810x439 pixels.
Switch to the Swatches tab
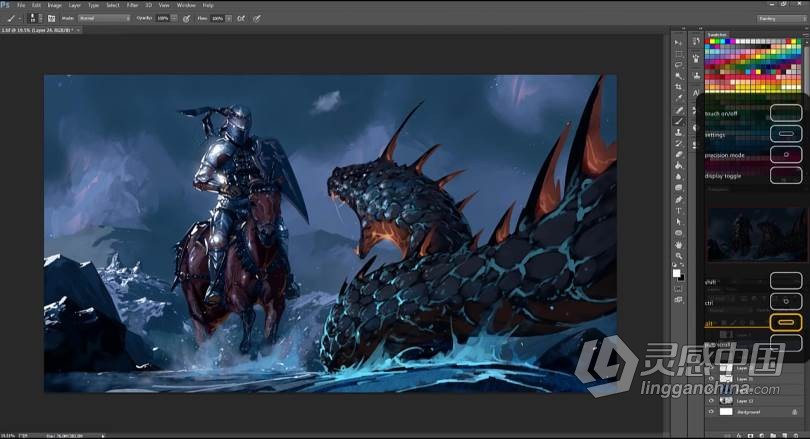(717, 35)
